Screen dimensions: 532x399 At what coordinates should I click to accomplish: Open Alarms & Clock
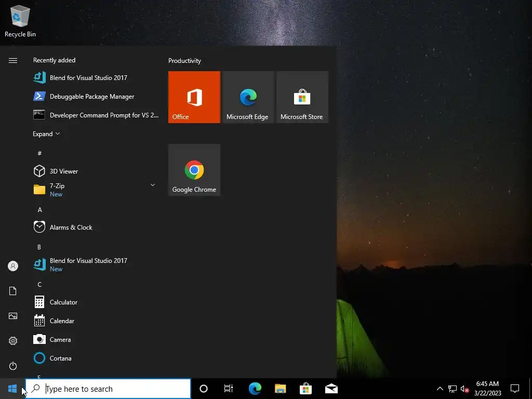[96, 228]
